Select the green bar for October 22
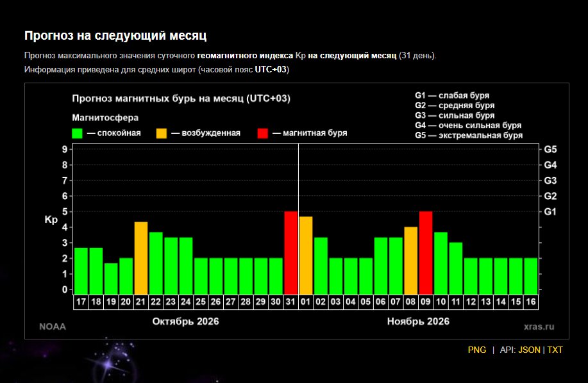Screen dimensions: 588x383 tap(156, 263)
